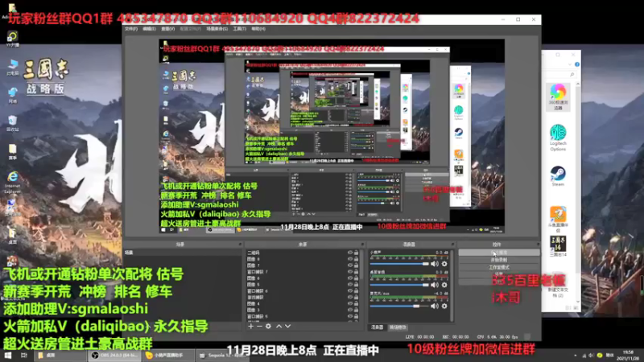644x362 pixels.
Task: Toggle visibility of 窗口捕获 6 source
Action: (350, 291)
